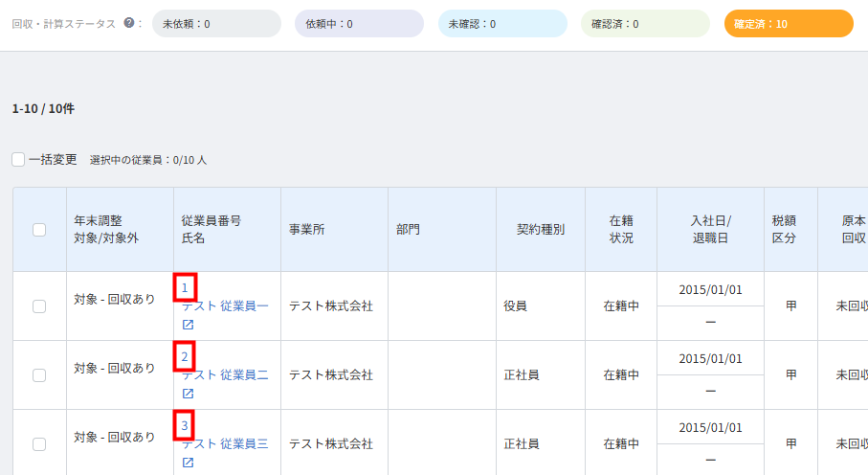868x475 pixels.
Task: Toggle the select-all checkbox in table header
Action: pos(39,230)
